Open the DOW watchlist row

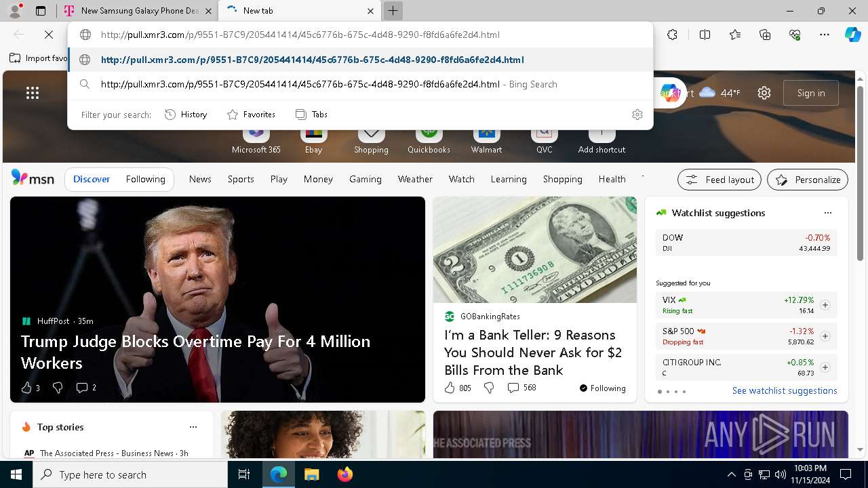[x=746, y=243]
